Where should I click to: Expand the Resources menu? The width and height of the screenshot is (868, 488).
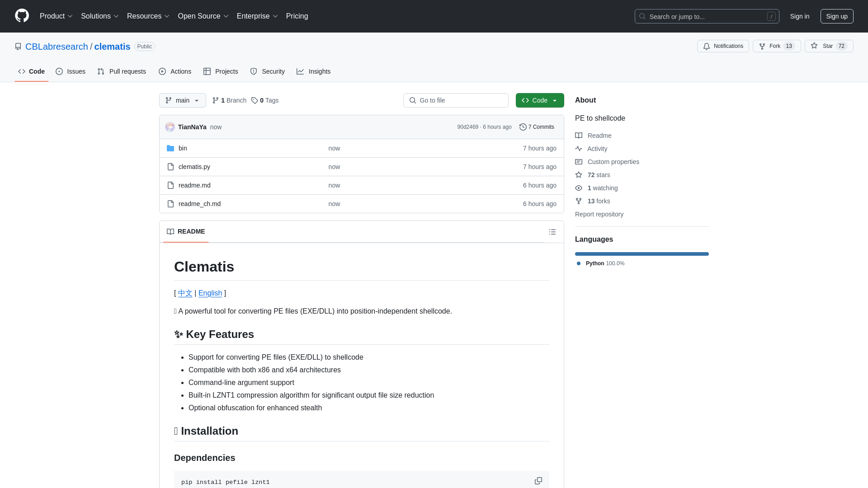pyautogui.click(x=148, y=16)
